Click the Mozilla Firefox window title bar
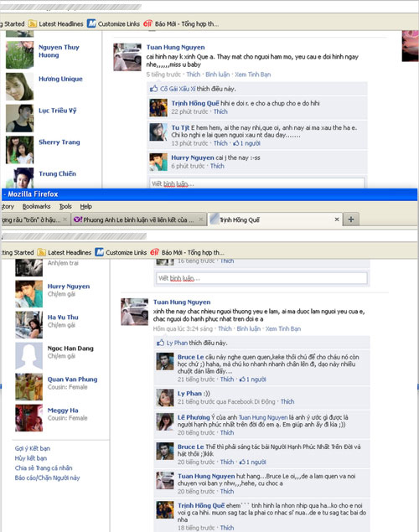This screenshot has height=532, width=419. coord(209,194)
